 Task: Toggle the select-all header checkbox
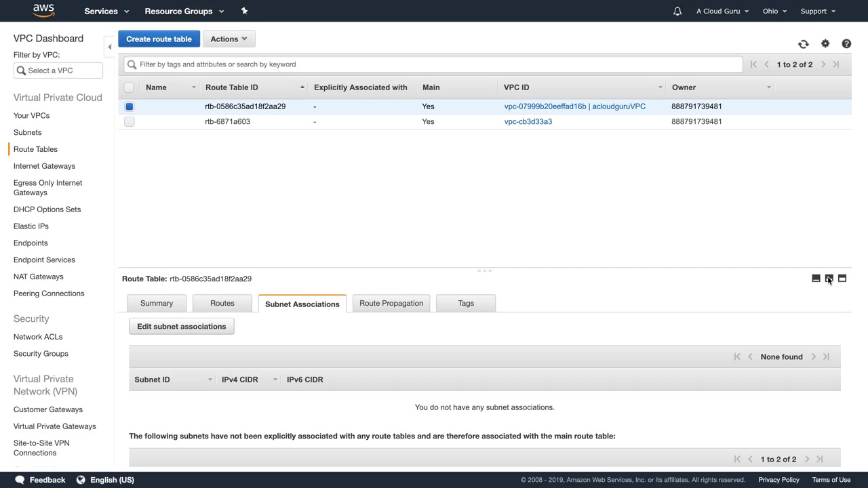pos(130,87)
